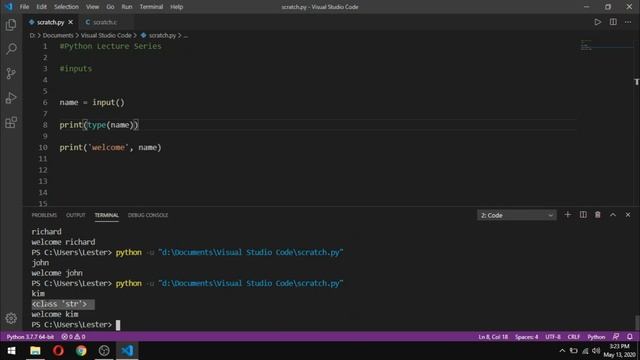Select the TERMINAL panel tab

pos(107,215)
